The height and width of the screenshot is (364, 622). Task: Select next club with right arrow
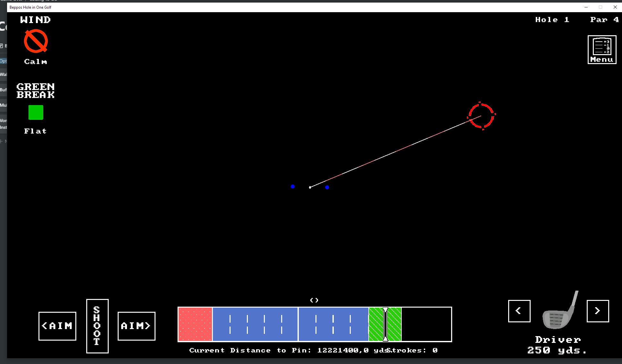point(598,311)
